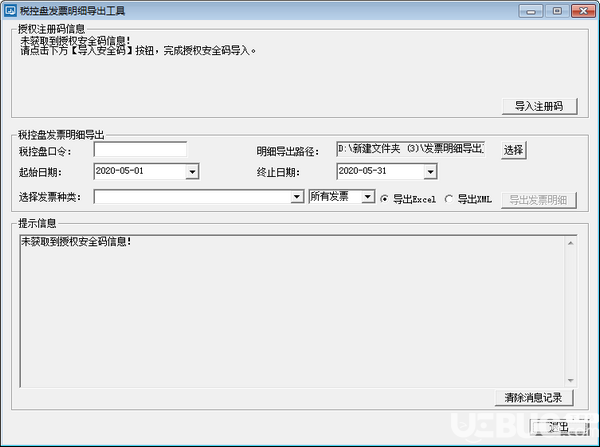600x447 pixels.
Task: Click the 2020-05-31 end date value
Action: click(362, 171)
